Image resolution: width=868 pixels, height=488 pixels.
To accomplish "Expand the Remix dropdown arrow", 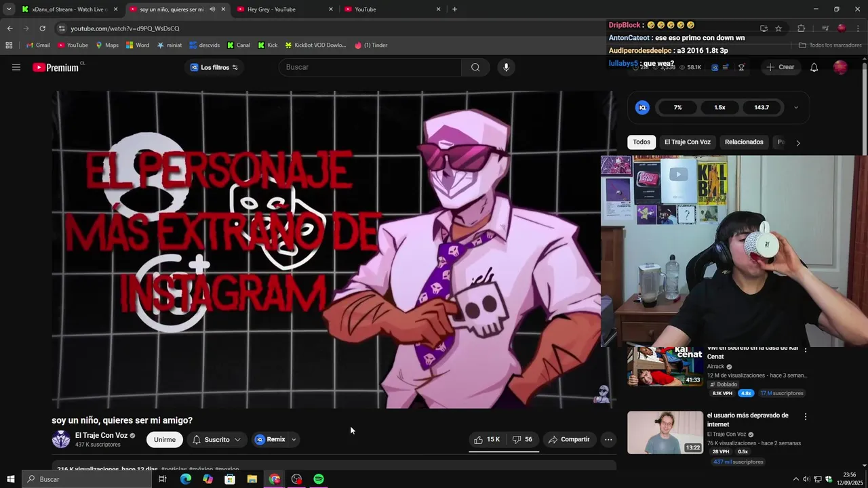I will coord(294,439).
